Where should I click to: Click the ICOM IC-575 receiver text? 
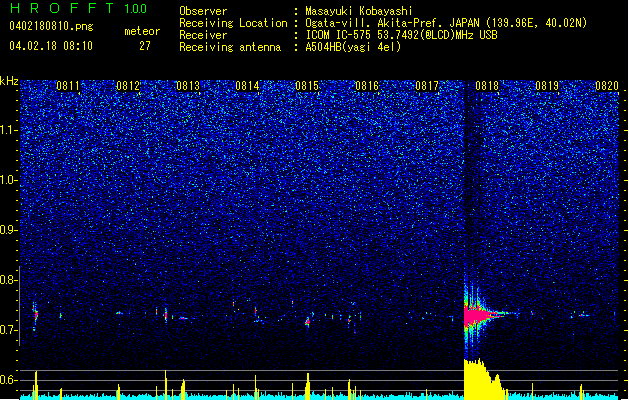[x=401, y=35]
